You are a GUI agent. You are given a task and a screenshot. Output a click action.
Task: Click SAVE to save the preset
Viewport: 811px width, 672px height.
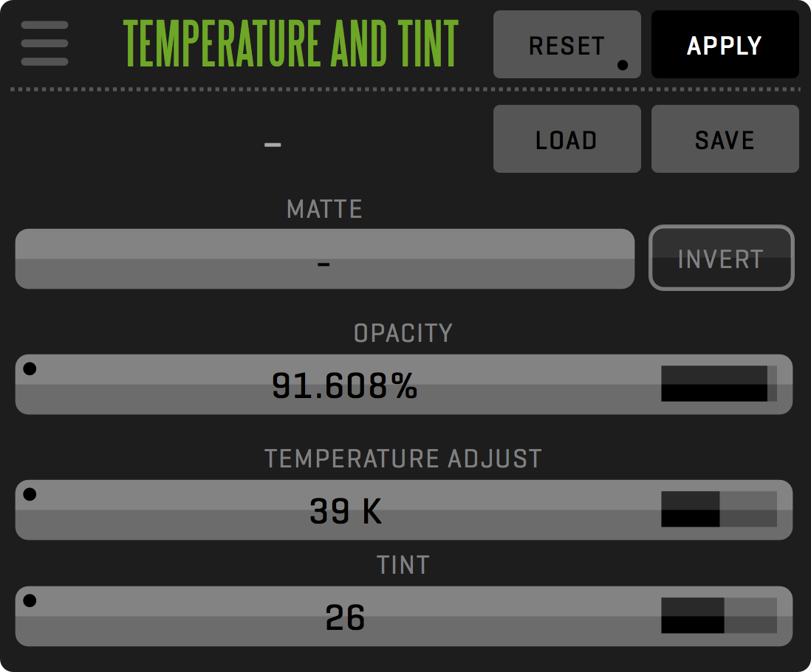point(725,140)
